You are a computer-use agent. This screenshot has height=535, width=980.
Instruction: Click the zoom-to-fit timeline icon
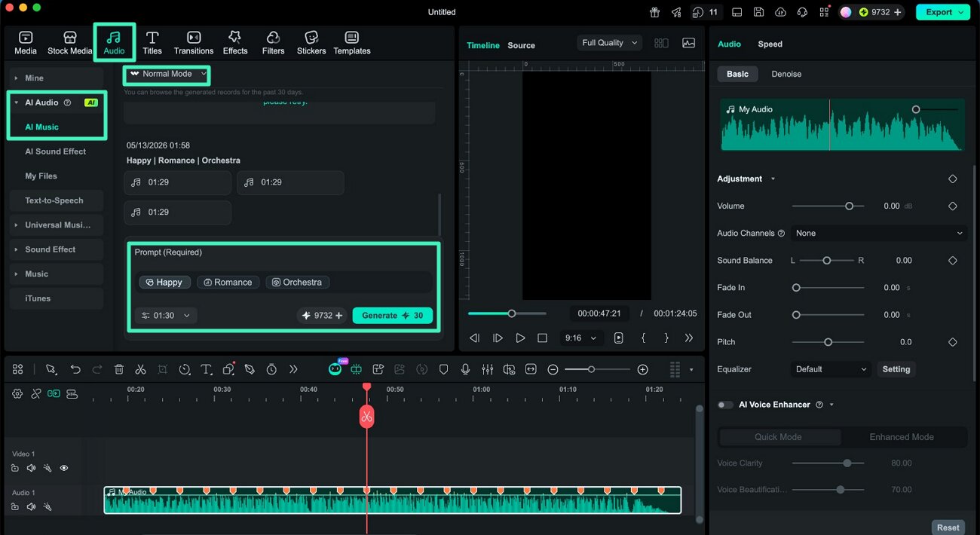pyautogui.click(x=531, y=369)
